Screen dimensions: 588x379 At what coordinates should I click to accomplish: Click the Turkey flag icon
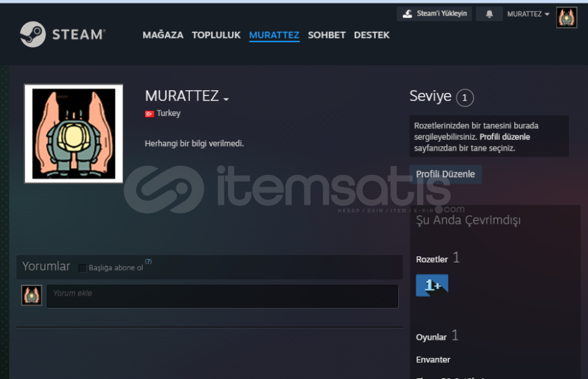pyautogui.click(x=149, y=114)
